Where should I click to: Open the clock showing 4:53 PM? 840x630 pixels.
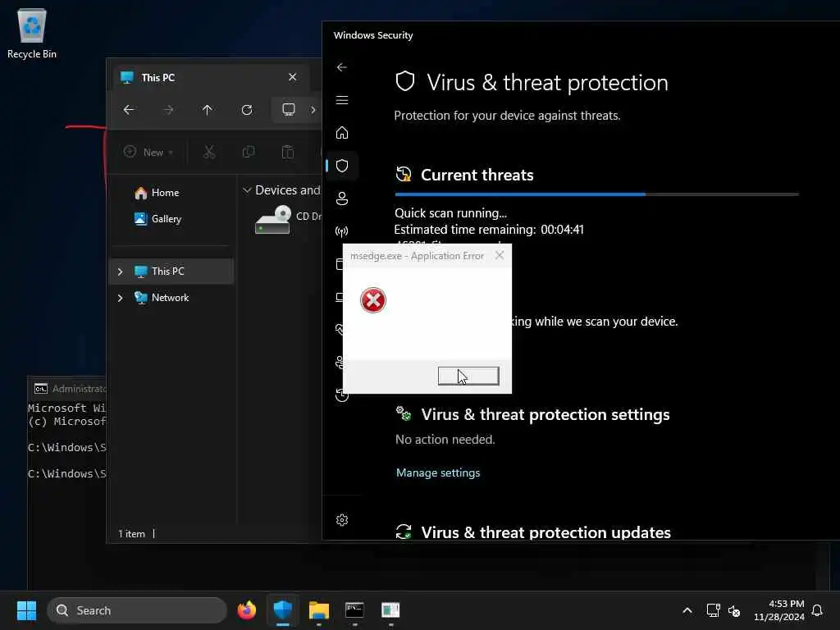coord(779,610)
